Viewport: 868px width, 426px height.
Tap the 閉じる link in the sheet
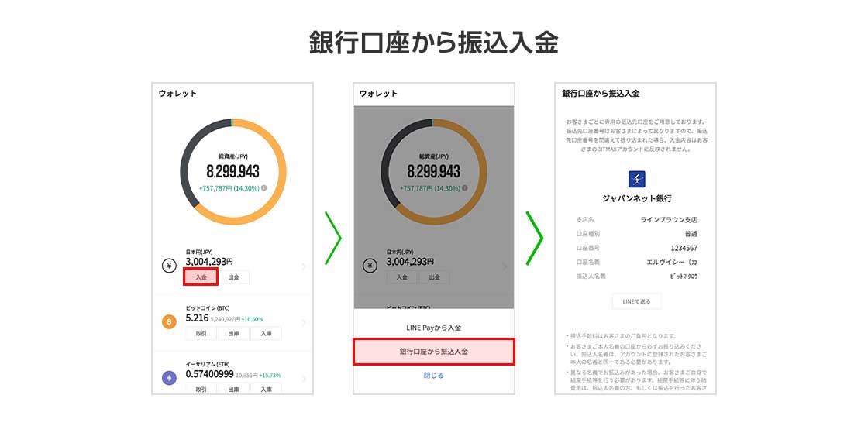(434, 375)
